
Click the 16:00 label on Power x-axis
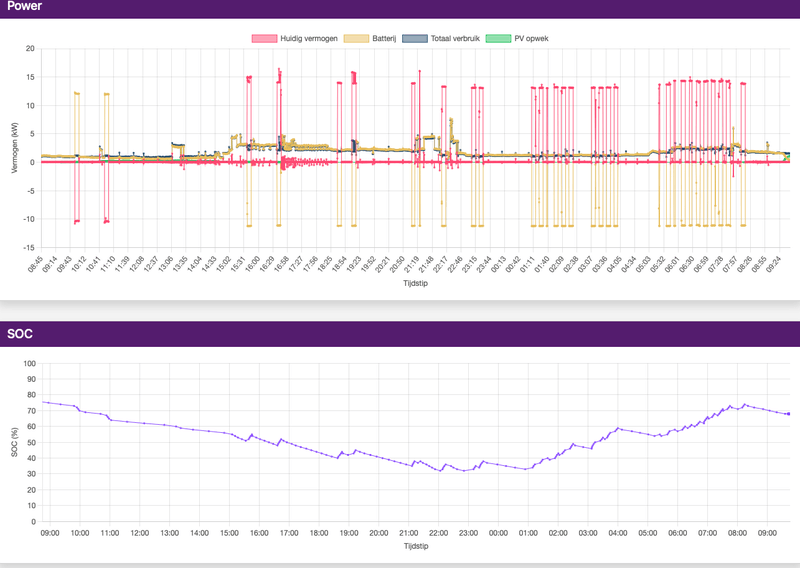click(x=252, y=264)
